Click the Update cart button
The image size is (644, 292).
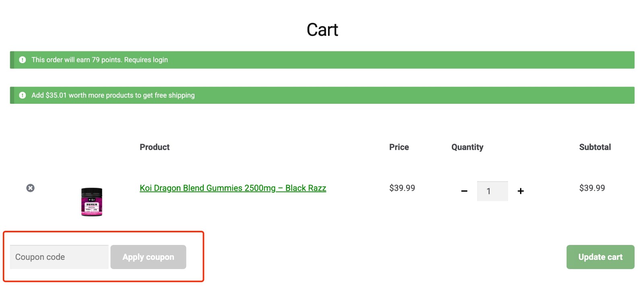pyautogui.click(x=600, y=257)
